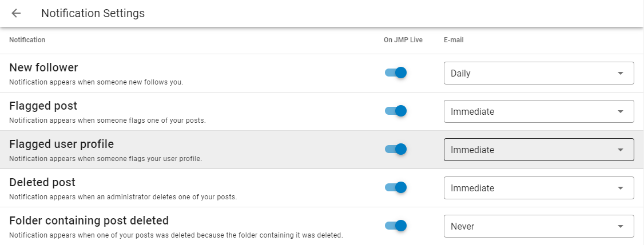644x245 pixels.
Task: Click the E-mail column header
Action: [454, 40]
